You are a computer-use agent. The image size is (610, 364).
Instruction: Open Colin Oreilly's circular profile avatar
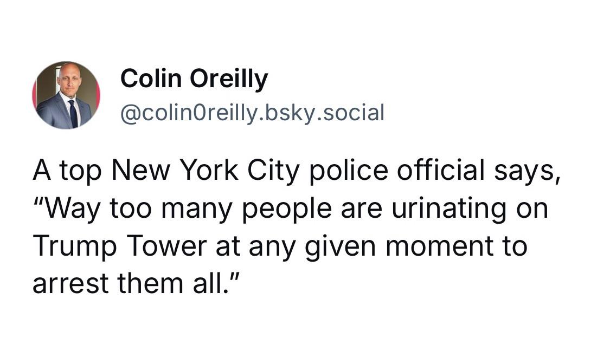(x=66, y=95)
